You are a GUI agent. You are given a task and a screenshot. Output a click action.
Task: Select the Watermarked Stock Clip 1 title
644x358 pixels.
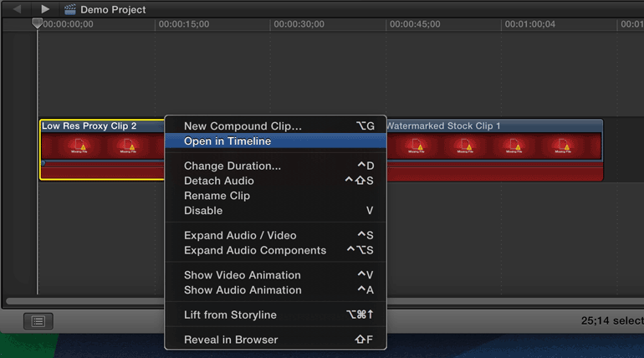(443, 126)
